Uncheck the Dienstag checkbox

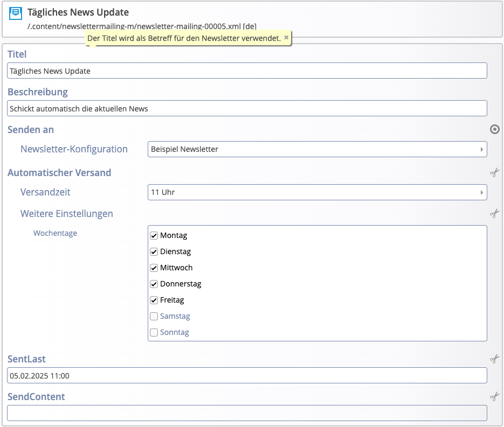click(154, 252)
